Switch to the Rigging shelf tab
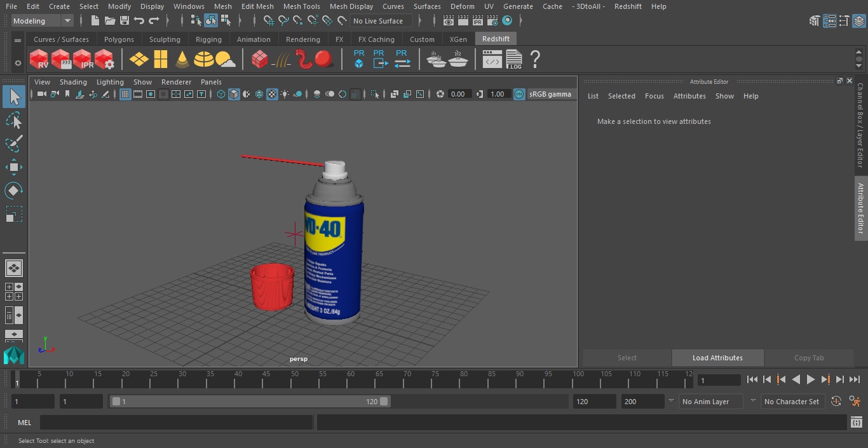This screenshot has height=448, width=868. click(208, 39)
